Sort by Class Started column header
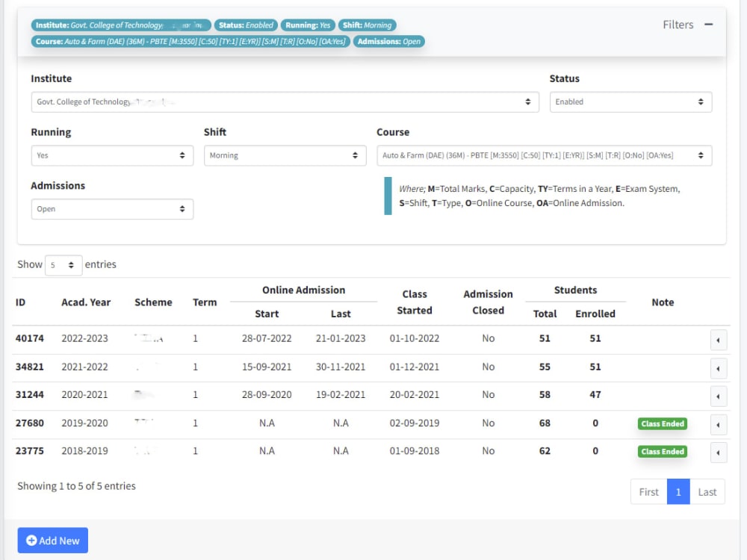Screen dimensions: 747x560 [415, 302]
